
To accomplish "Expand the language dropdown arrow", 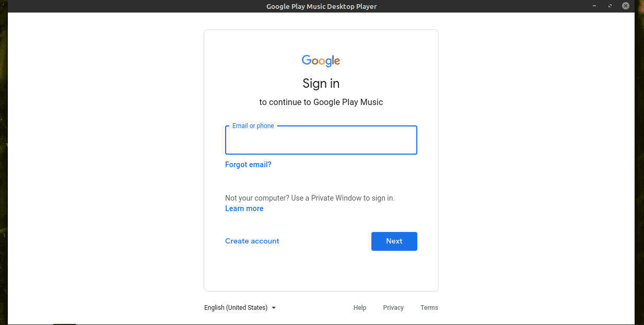I will (x=274, y=308).
